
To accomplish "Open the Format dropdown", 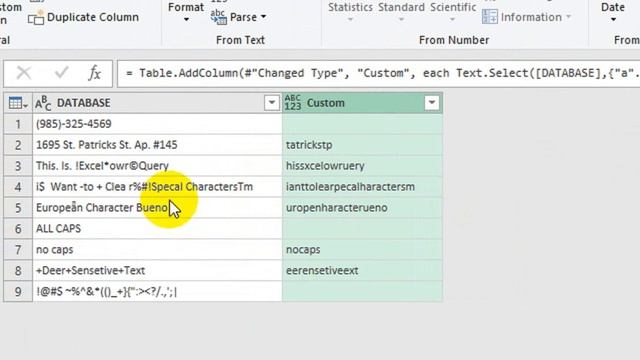I will tap(186, 11).
